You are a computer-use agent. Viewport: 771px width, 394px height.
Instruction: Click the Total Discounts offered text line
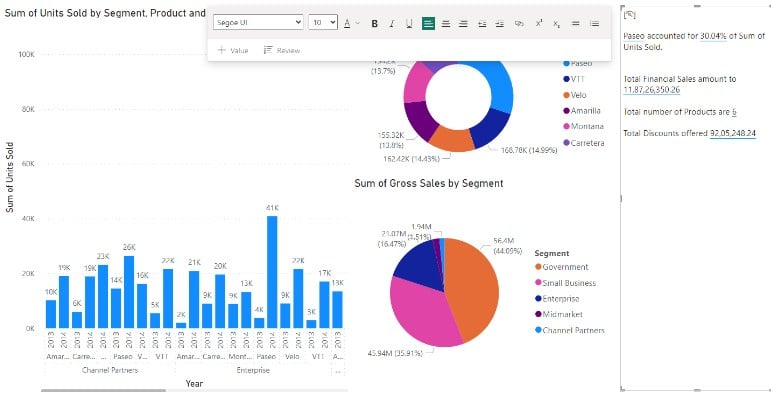pos(689,133)
